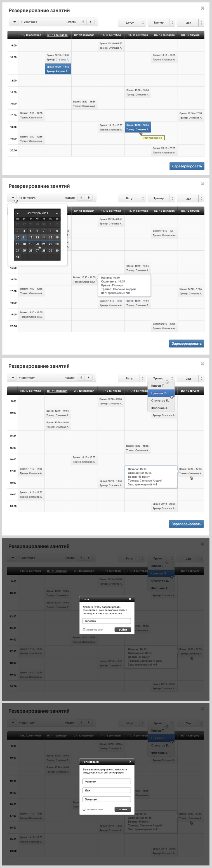Click the 11 СЕНТЯБРЯ date label beside the open calendar
Screen dimensions: 212x868
[27, 198]
